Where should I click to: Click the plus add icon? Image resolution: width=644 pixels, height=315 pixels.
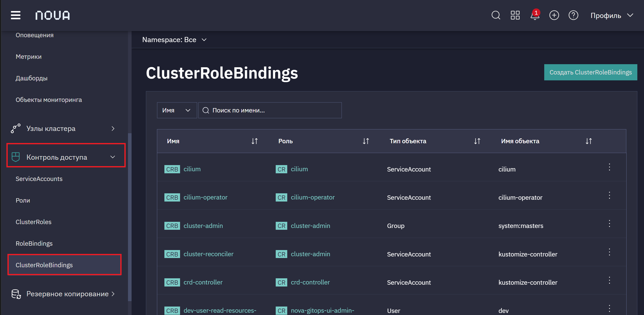coord(554,15)
